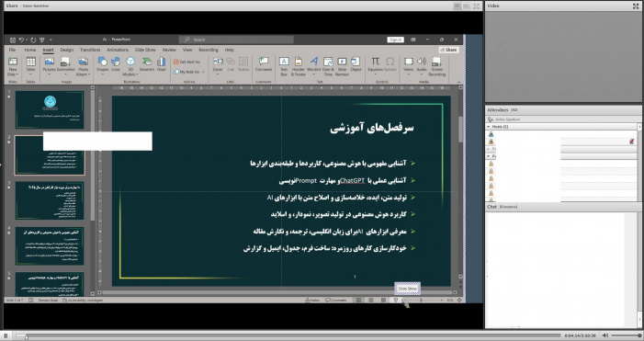
Task: Open the My Add-ins dropdown
Action: 189,72
